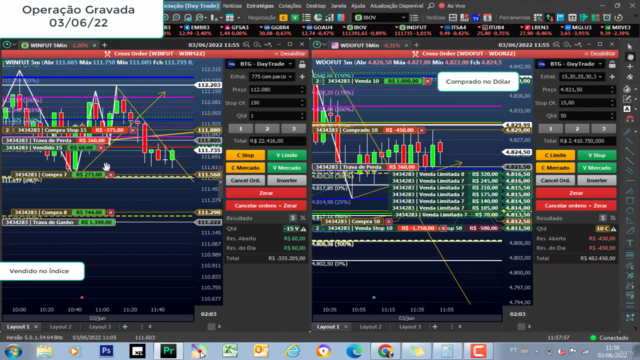Activate the magnet snap tool
The image size is (640, 360).
630,119
